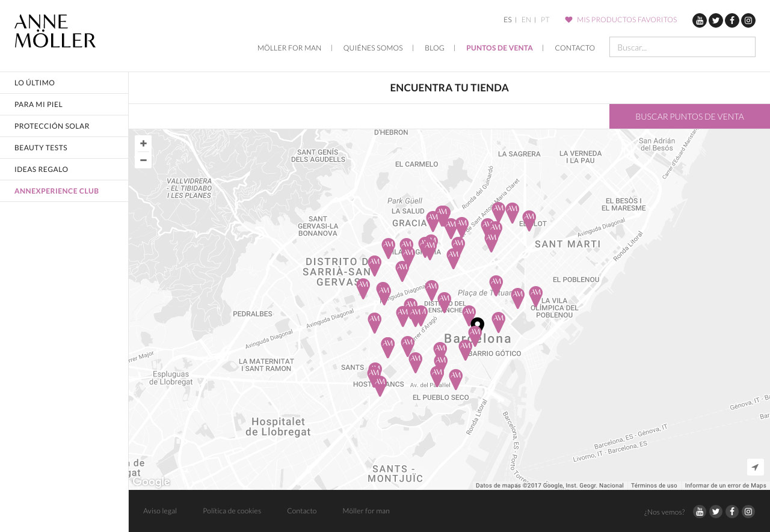This screenshot has width=770, height=532.
Task: Select Annexperience Club in the sidebar
Action: 57,191
